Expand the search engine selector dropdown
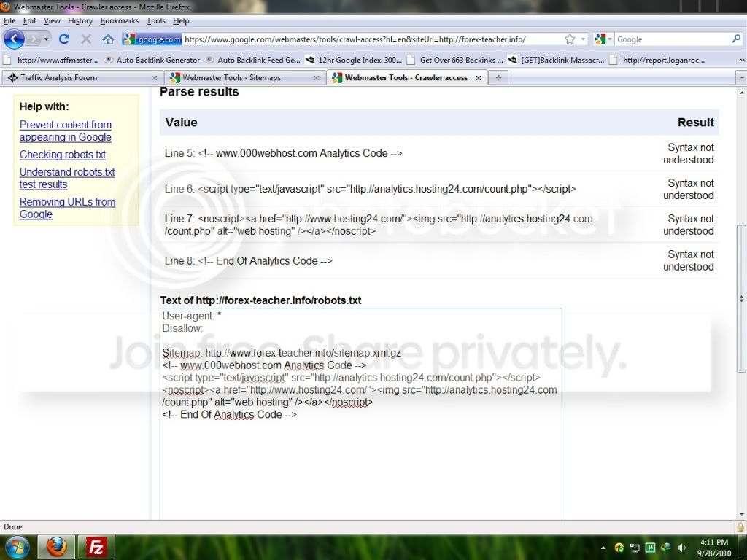Viewport: 747px width, 560px height. click(603, 39)
